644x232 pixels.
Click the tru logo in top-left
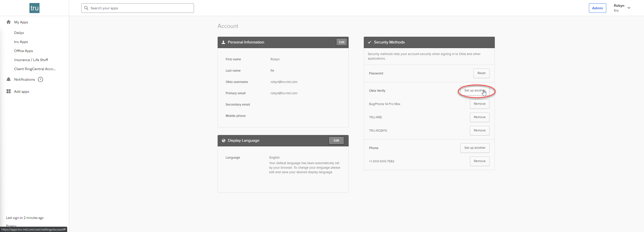(x=34, y=8)
